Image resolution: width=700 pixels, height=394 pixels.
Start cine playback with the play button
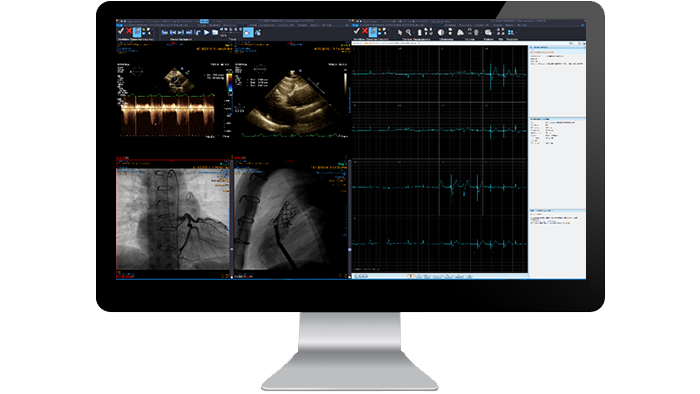click(207, 33)
